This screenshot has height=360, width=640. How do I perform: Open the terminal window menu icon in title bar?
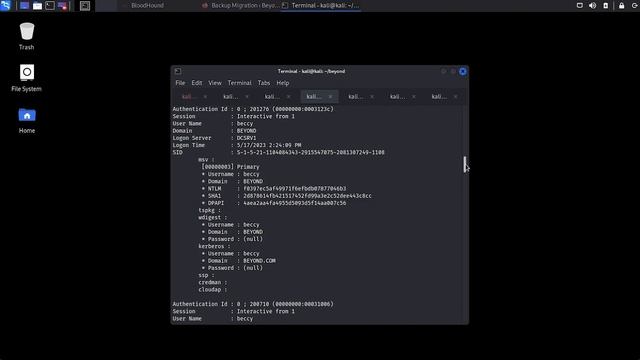point(178,71)
